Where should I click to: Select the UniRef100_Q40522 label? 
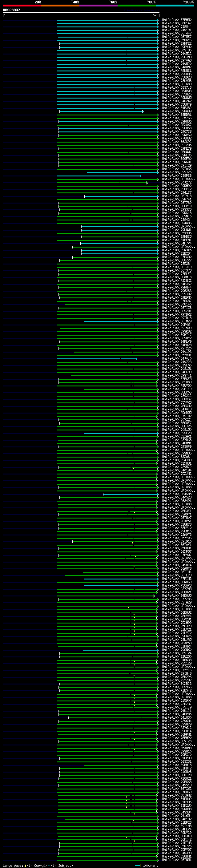[177, 54]
